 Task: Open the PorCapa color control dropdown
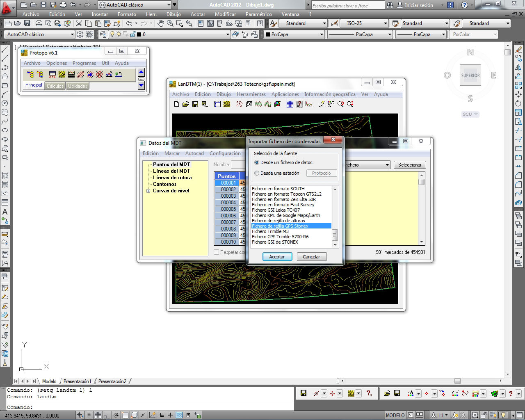[322, 34]
